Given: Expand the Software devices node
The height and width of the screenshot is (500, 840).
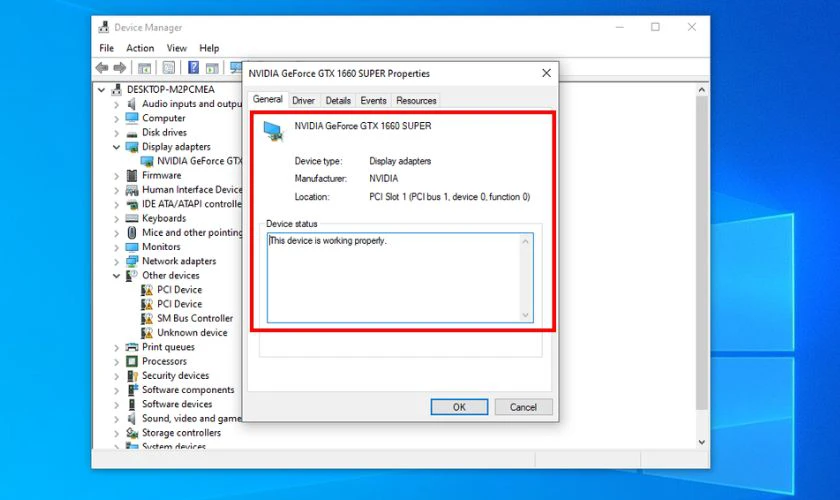Looking at the screenshot, I should click(x=117, y=405).
